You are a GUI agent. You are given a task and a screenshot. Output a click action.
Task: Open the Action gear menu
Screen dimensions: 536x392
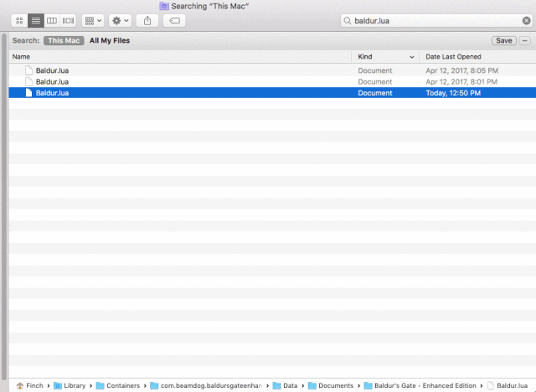point(120,21)
